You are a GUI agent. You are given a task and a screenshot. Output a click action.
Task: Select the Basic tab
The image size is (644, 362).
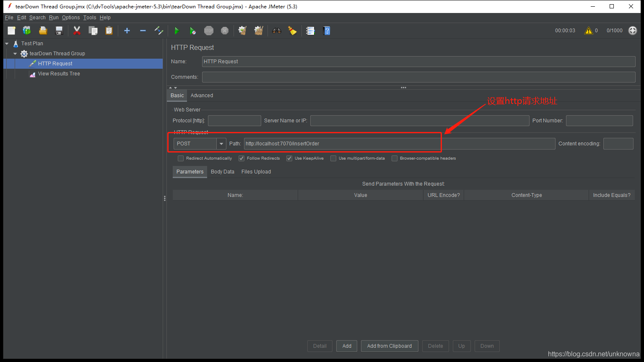point(177,96)
